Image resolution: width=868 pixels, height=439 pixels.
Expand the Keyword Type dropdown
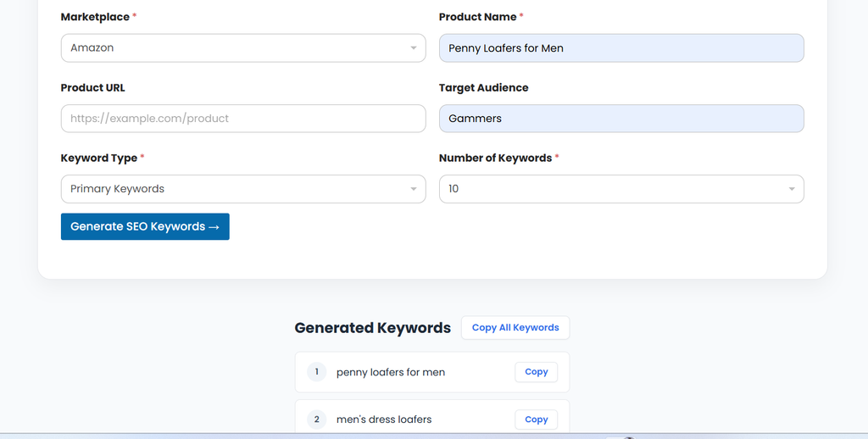coord(243,189)
